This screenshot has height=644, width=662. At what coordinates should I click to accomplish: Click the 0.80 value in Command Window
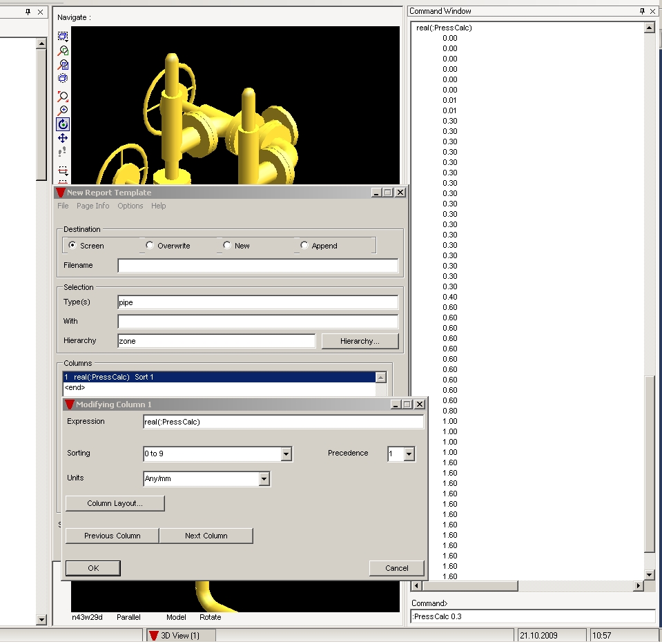pos(450,411)
